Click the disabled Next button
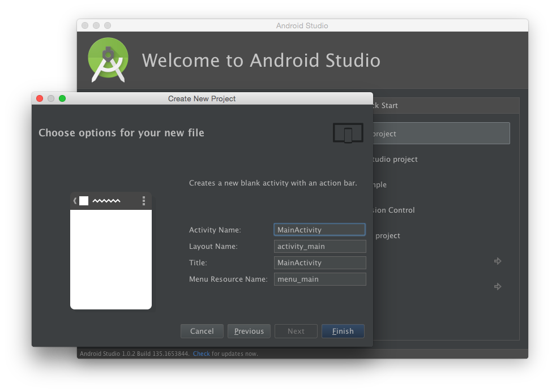The height and width of the screenshot is (392, 552). click(296, 331)
